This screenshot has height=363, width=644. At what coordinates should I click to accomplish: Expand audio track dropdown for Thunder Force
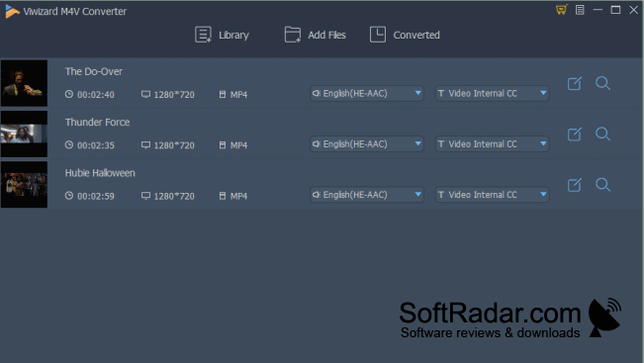point(366,144)
